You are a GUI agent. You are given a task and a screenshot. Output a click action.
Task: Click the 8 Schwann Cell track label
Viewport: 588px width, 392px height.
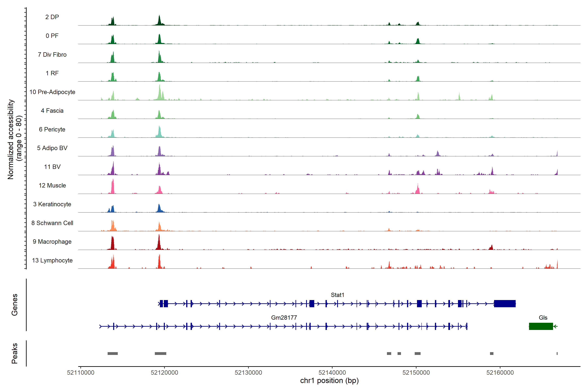[52, 223]
